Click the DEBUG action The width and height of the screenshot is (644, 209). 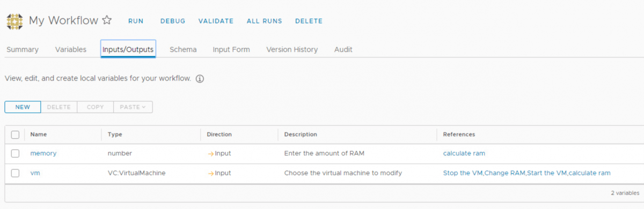(x=173, y=21)
